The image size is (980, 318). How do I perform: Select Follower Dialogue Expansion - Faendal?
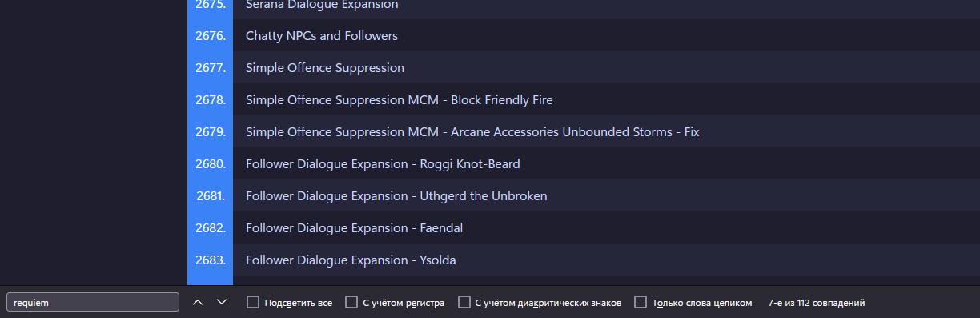click(x=606, y=227)
